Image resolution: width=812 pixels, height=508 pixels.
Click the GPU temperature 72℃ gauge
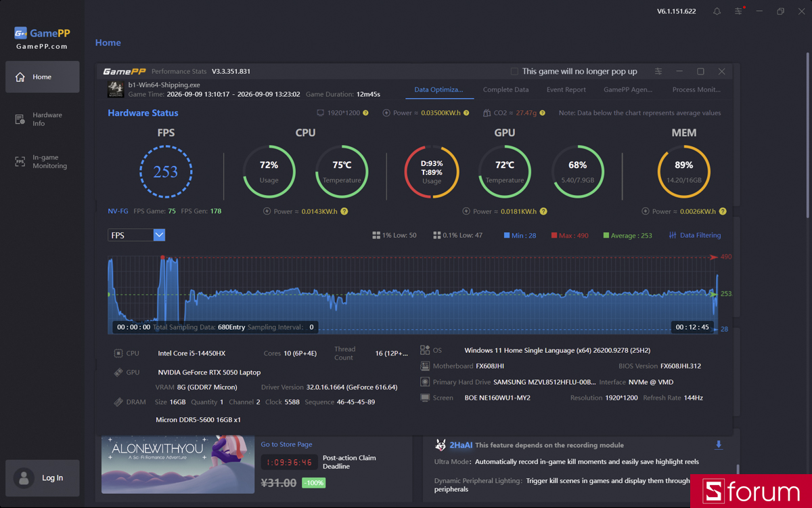pos(505,171)
